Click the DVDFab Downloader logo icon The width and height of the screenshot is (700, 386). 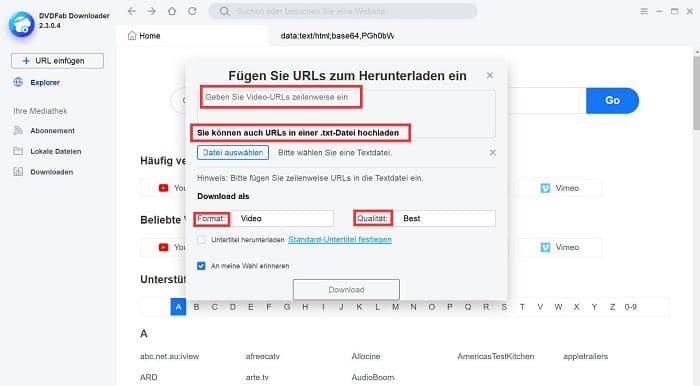21,25
